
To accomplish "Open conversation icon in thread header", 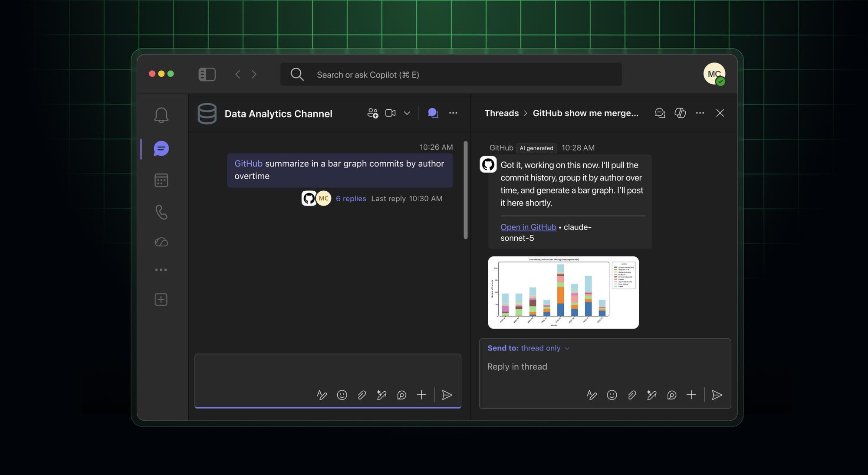I will coord(660,113).
